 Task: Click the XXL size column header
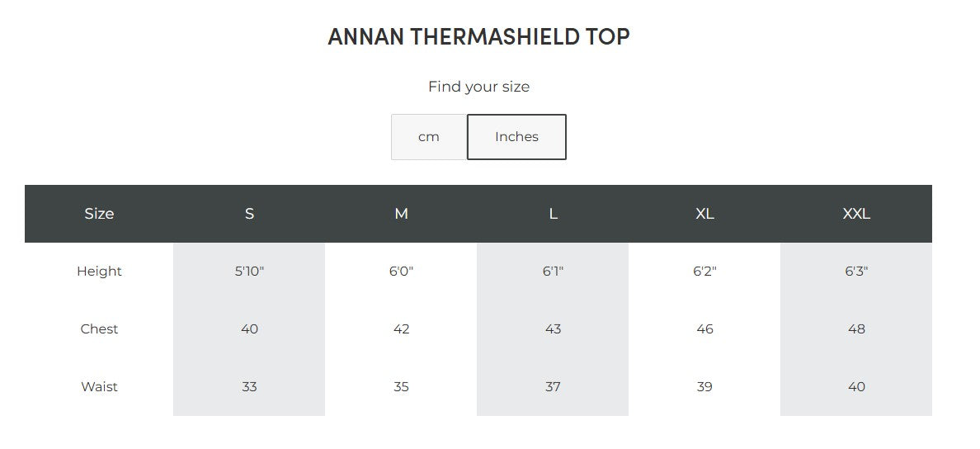(856, 214)
